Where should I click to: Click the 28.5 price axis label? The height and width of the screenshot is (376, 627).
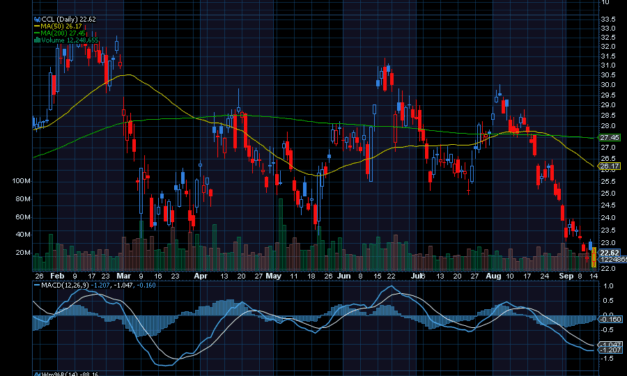608,116
